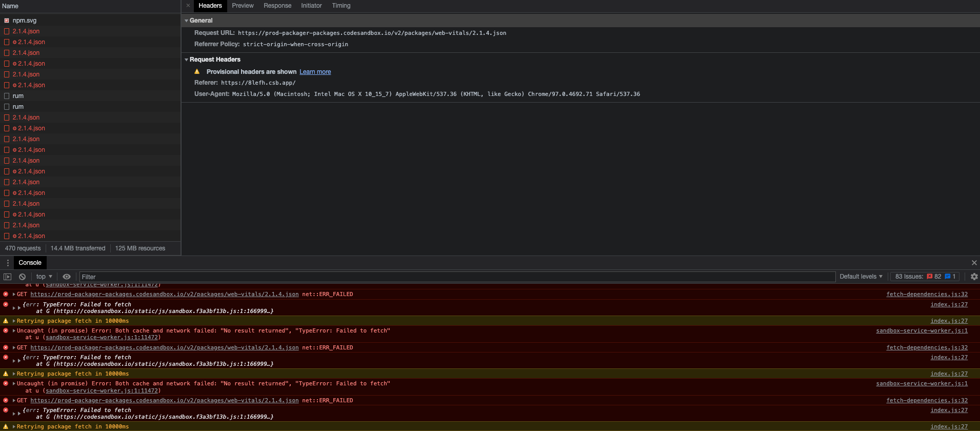The image size is (980, 431).
Task: Click the User-Agent Mozilla/5.0 value
Action: point(436,94)
